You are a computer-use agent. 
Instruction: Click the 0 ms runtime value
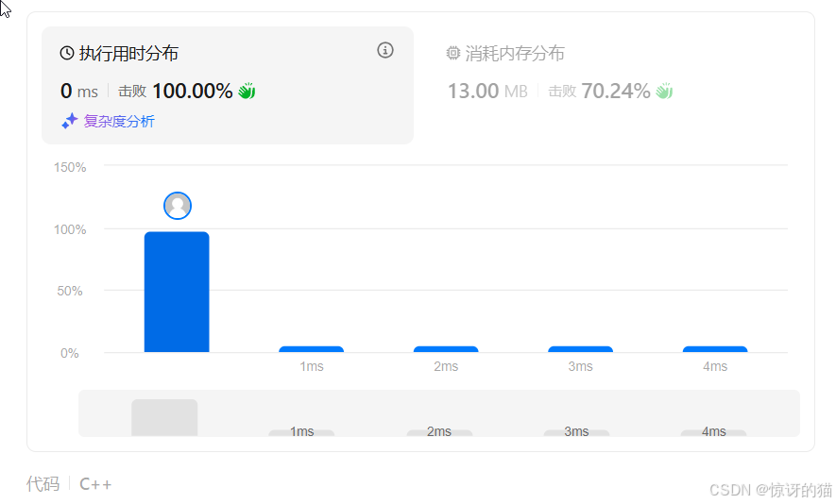click(79, 92)
